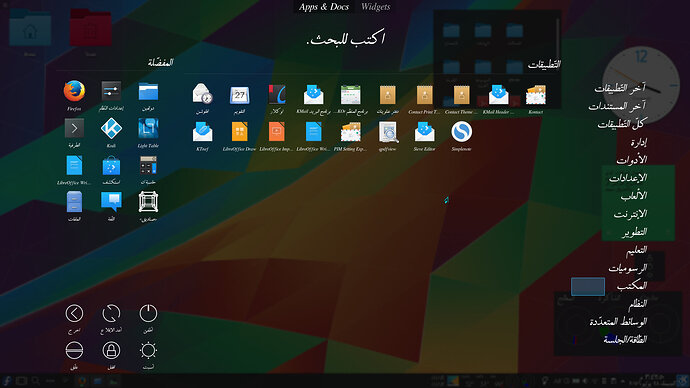Click the hibernate sun-shaped button
The height and width of the screenshot is (388, 690).
pyautogui.click(x=148, y=350)
